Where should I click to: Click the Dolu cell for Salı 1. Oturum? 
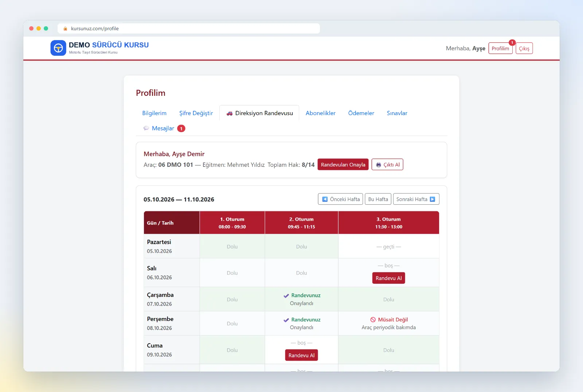(x=232, y=273)
